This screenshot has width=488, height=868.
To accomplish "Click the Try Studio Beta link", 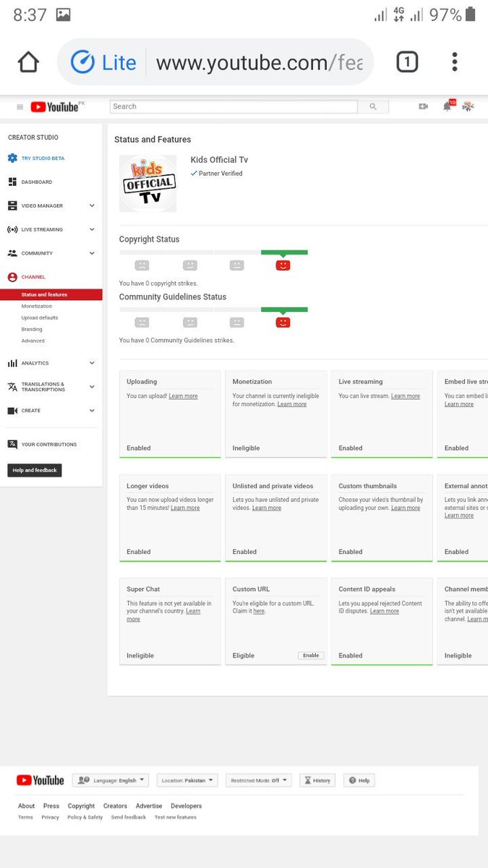I will pyautogui.click(x=43, y=158).
